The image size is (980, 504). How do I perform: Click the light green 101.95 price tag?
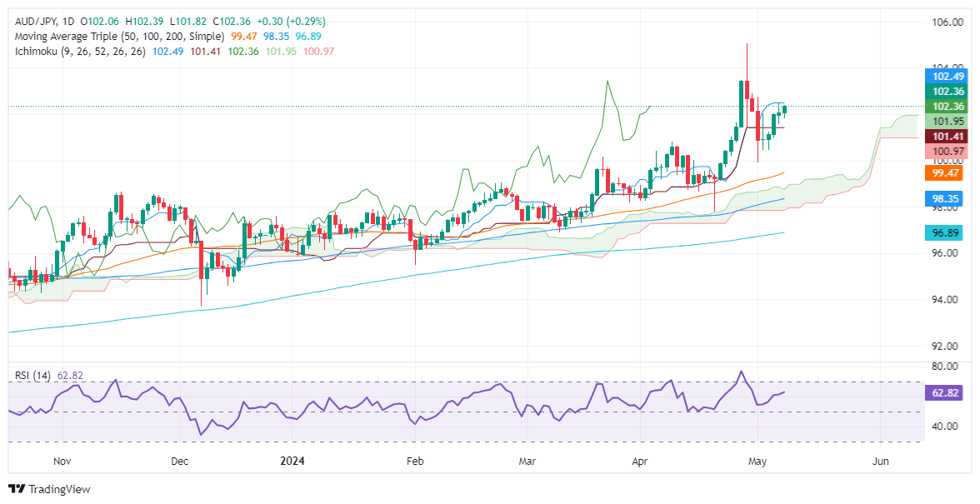click(947, 120)
